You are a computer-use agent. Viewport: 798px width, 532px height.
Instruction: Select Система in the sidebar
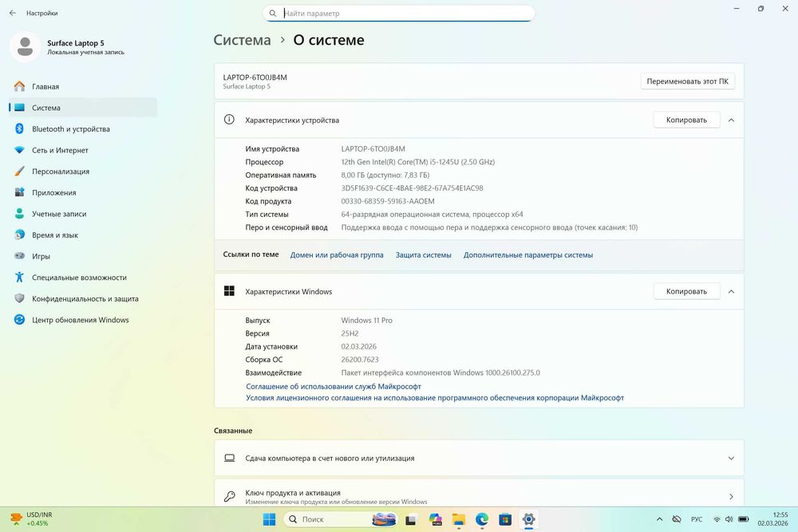pyautogui.click(x=83, y=108)
